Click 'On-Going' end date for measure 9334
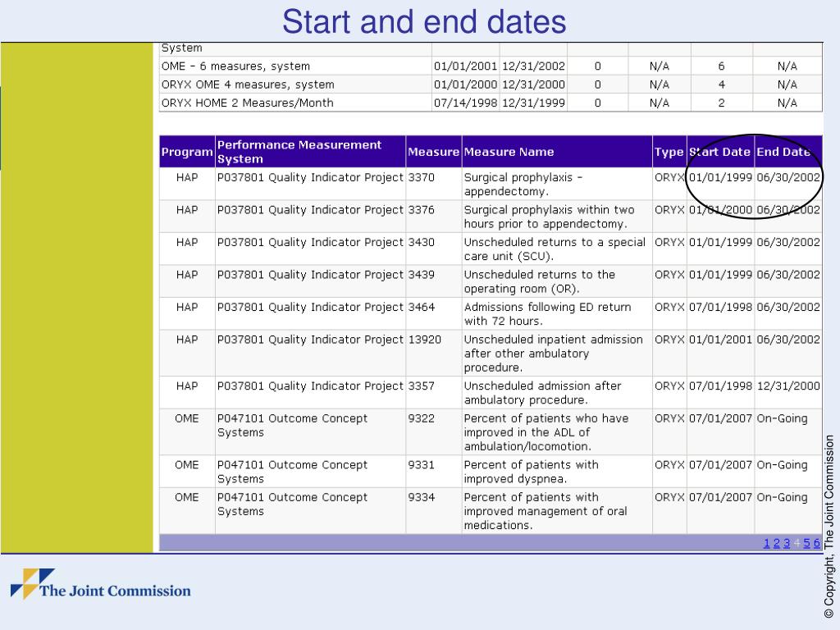The width and height of the screenshot is (840, 630). point(782,497)
